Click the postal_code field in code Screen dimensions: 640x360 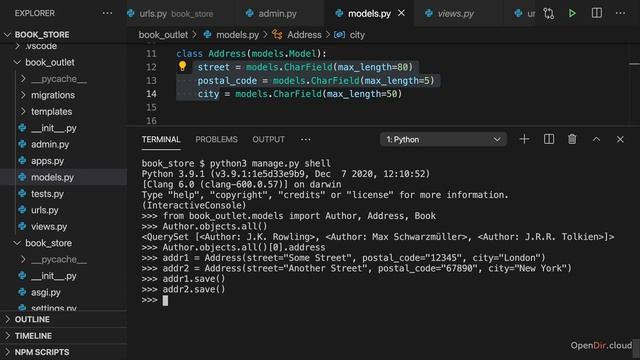click(x=227, y=80)
